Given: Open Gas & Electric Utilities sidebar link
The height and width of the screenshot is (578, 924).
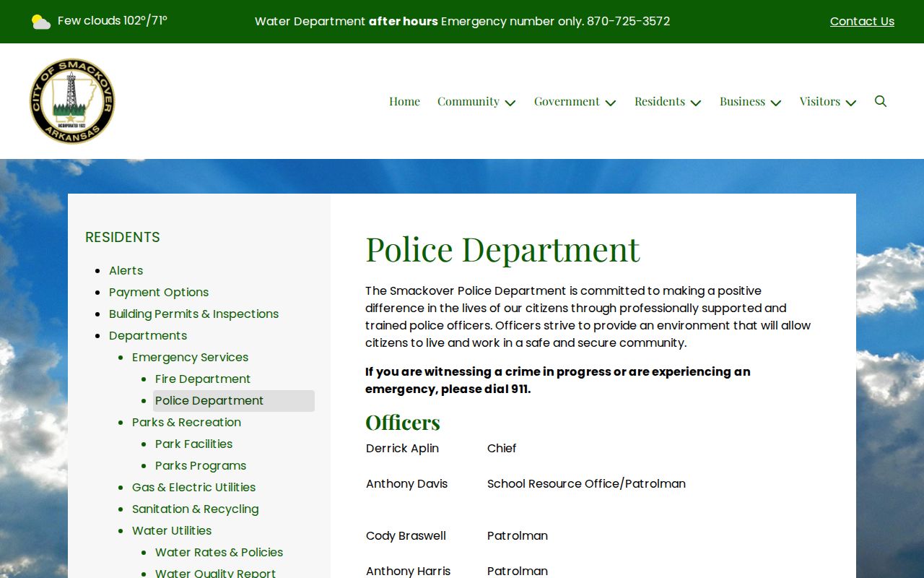Looking at the screenshot, I should [193, 487].
